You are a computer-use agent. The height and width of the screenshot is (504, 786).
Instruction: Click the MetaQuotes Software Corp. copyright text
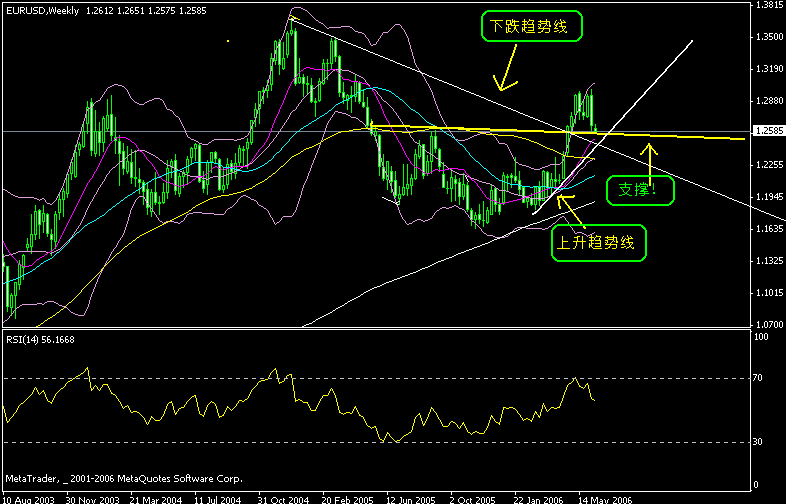[180, 479]
